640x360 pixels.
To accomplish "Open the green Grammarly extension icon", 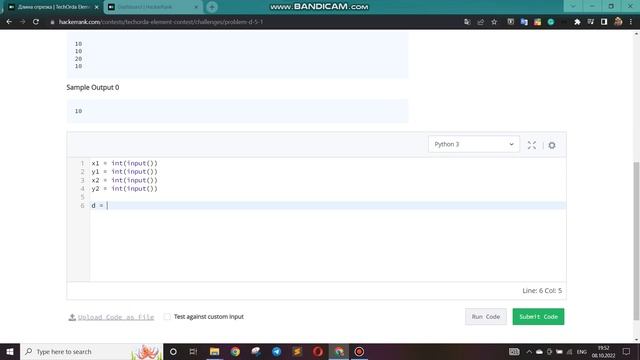I will coord(551,22).
